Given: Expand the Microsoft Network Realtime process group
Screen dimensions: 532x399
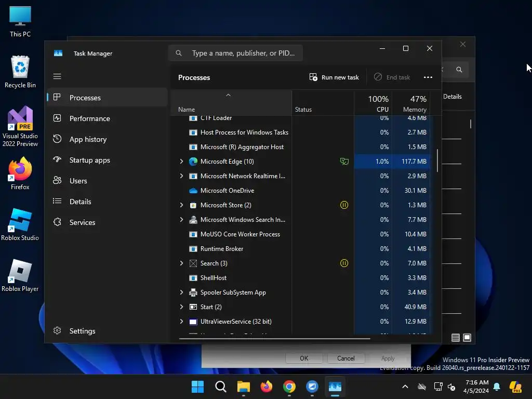Looking at the screenshot, I should (181, 176).
